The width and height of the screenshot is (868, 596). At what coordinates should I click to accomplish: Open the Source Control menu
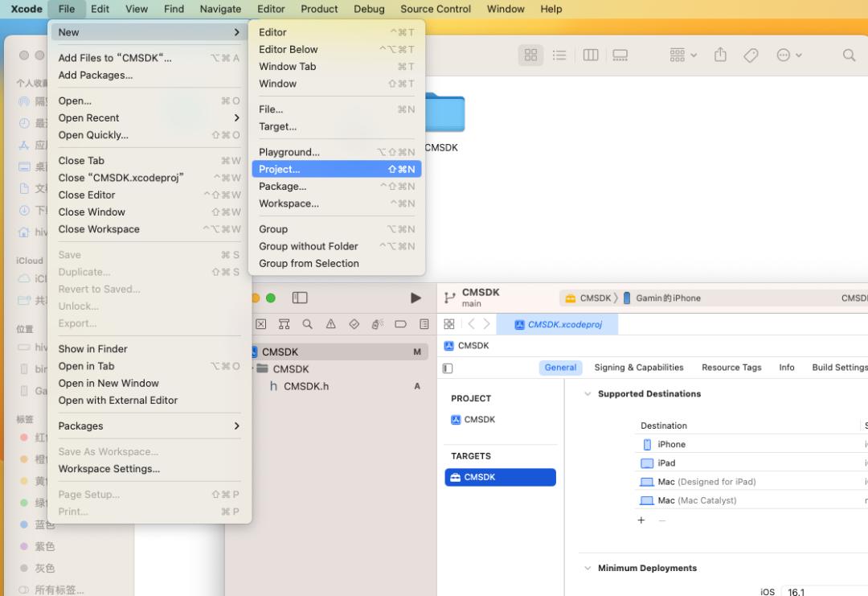point(436,9)
